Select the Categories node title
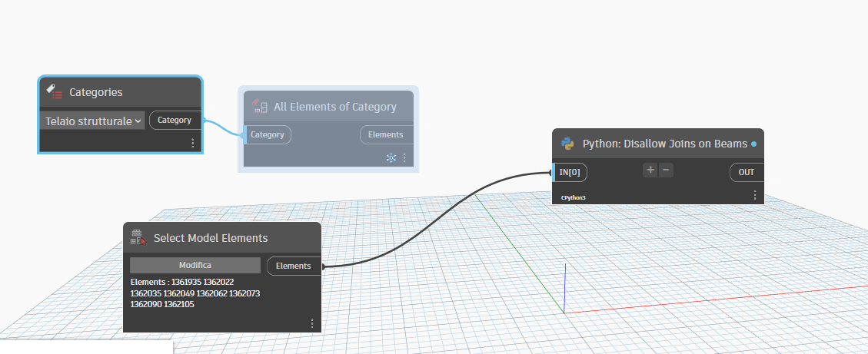 point(96,92)
